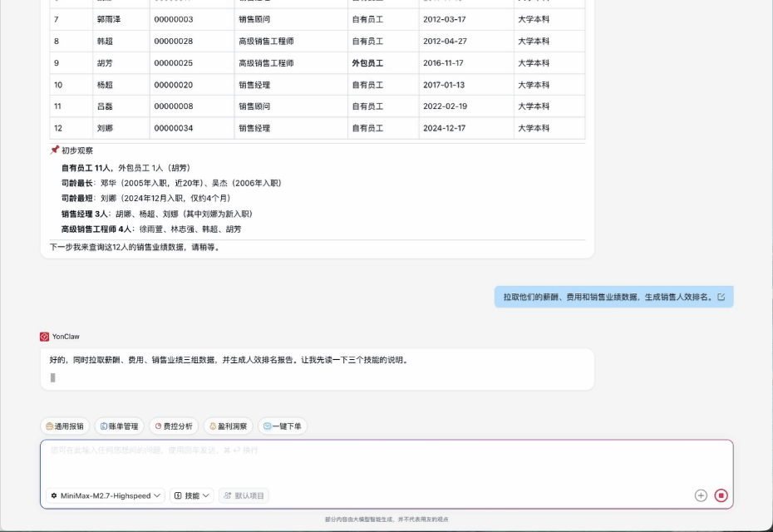Click the edit icon on user message

(721, 297)
